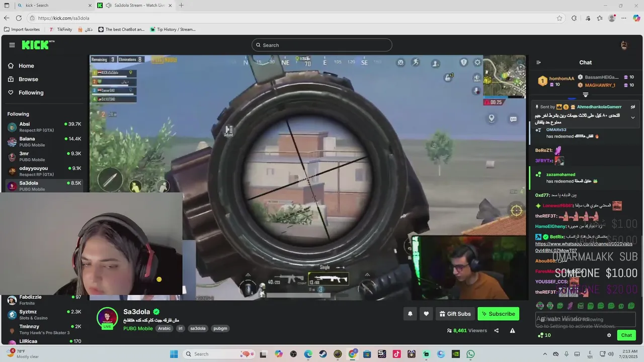This screenshot has height=362, width=644.
Task: Select the Arabic stream tag
Action: point(165,328)
